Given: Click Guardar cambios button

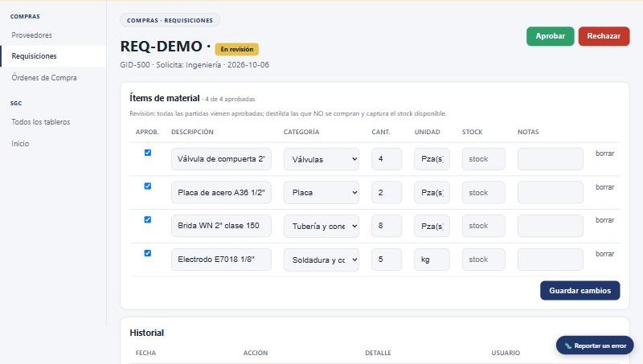Looking at the screenshot, I should [580, 290].
